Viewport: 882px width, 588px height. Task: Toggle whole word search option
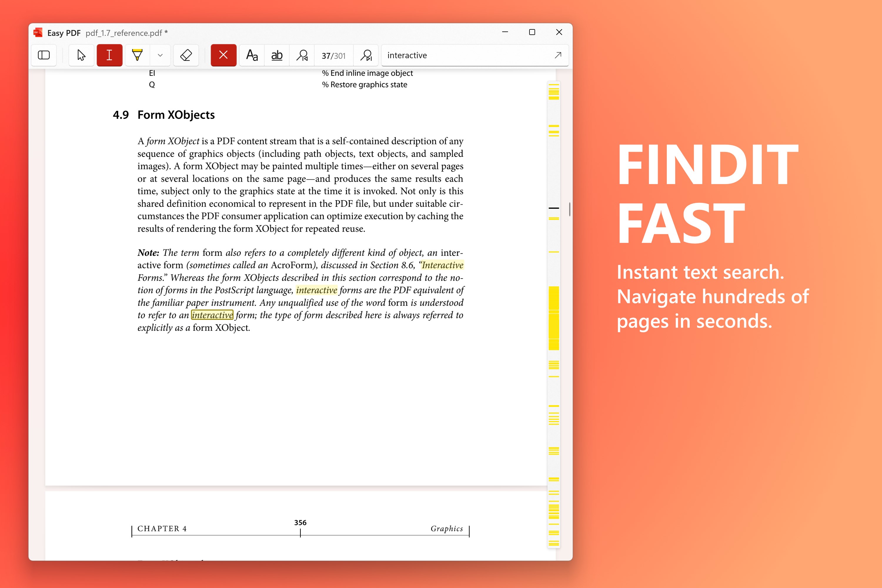coord(277,55)
